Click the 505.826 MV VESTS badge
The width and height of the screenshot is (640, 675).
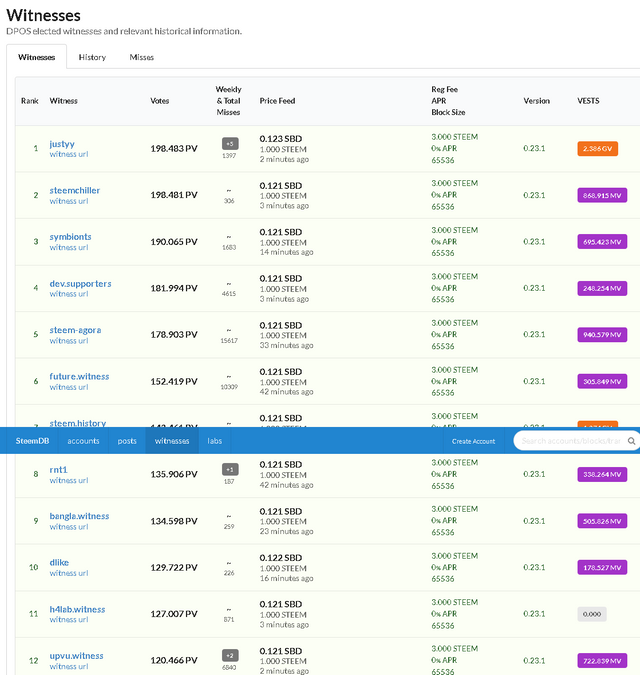pyautogui.click(x=602, y=521)
